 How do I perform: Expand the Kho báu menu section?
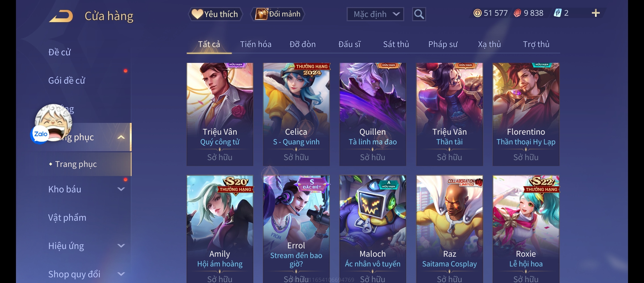86,189
